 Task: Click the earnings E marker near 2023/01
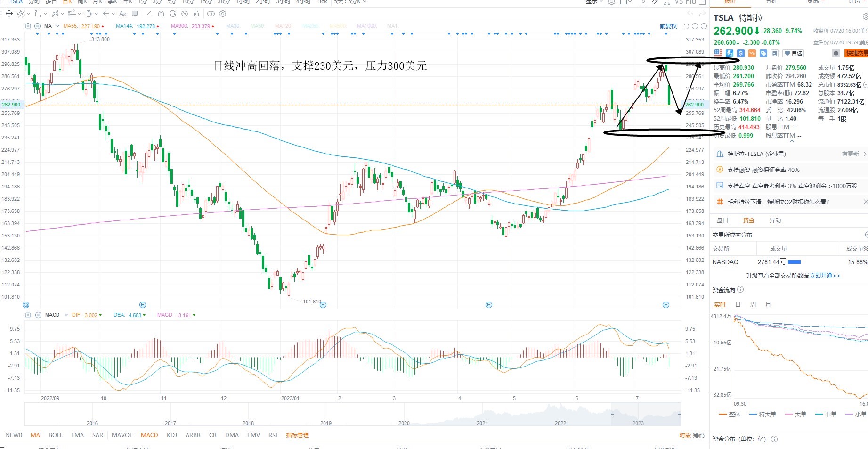[323, 305]
